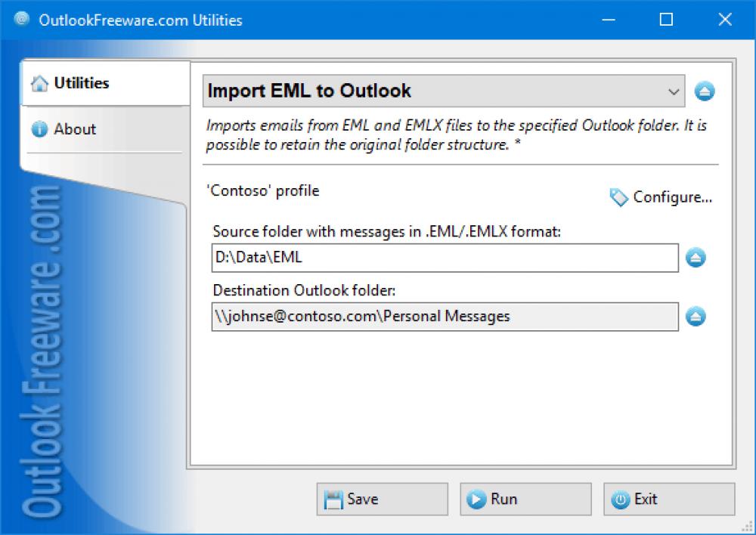Run the Import EML to Outlook utility
The image size is (756, 535).
point(525,499)
